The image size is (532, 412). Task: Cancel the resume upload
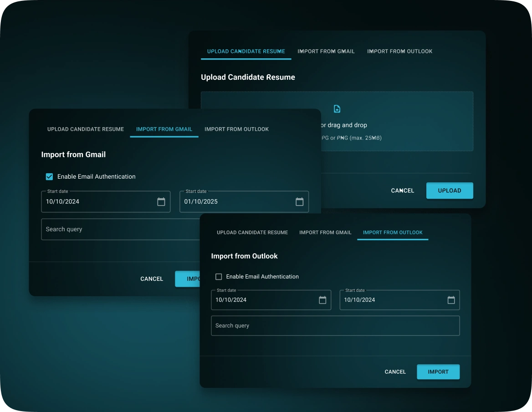(x=402, y=191)
